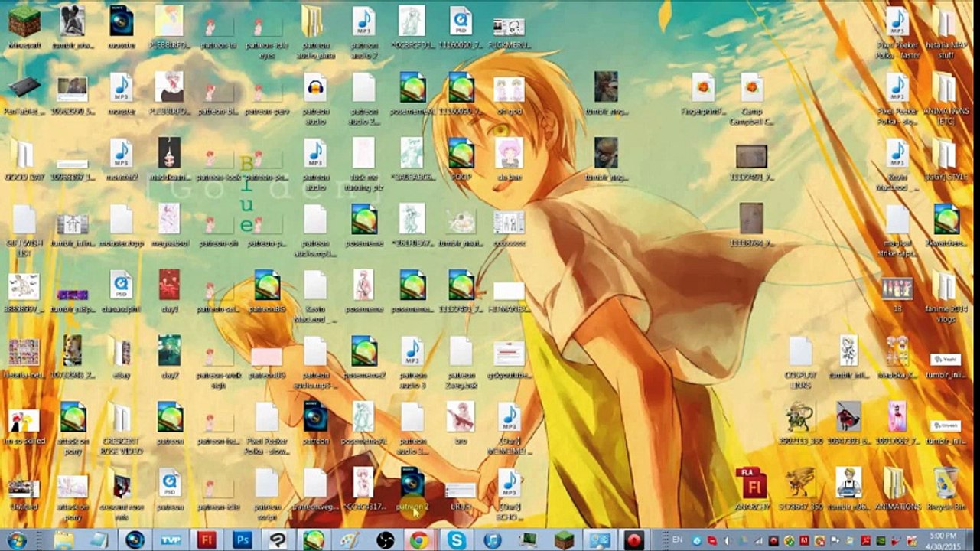Open the File Explorer taskbar folder icon
980x551 pixels.
click(x=63, y=540)
